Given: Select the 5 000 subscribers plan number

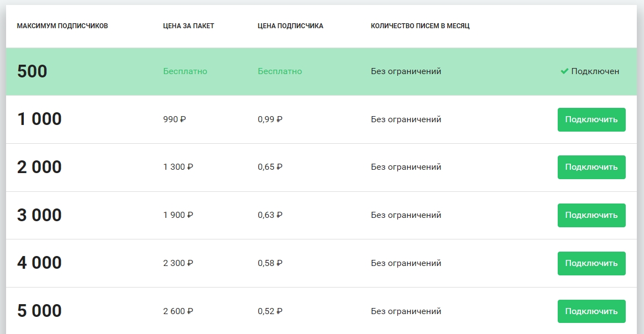Looking at the screenshot, I should point(39,311).
